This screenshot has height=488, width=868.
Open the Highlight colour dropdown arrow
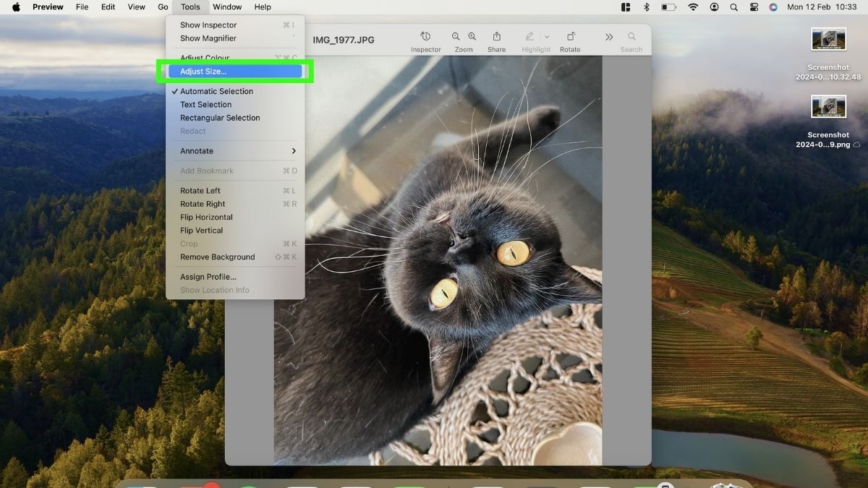(x=547, y=36)
